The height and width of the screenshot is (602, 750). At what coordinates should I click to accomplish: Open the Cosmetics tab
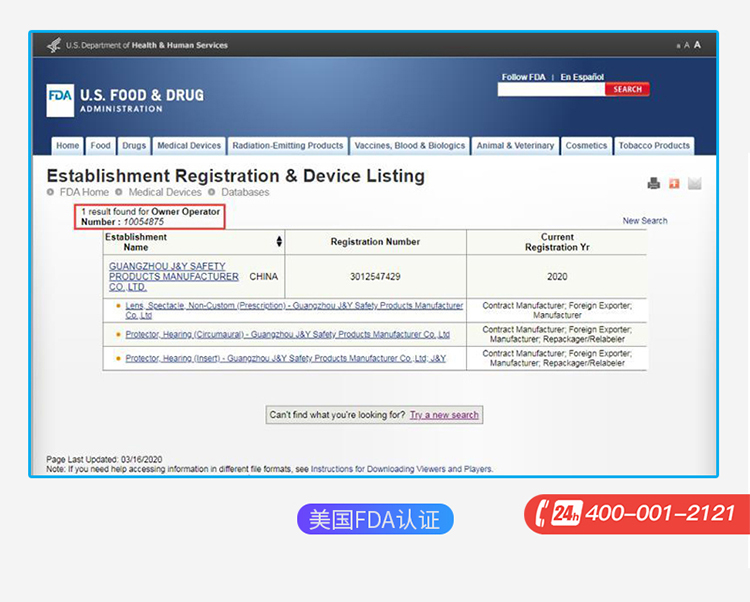[x=586, y=145]
